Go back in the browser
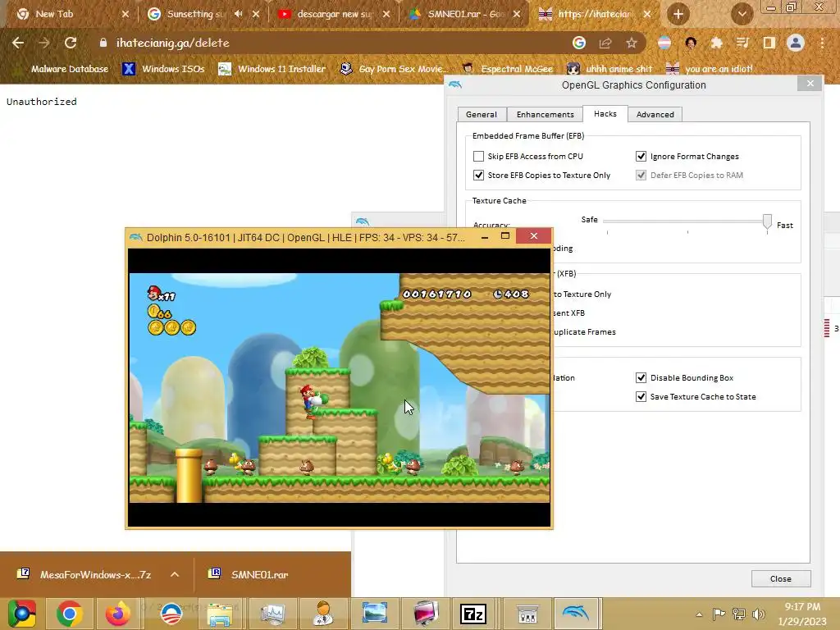Screen dimensions: 840x630 pos(18,43)
